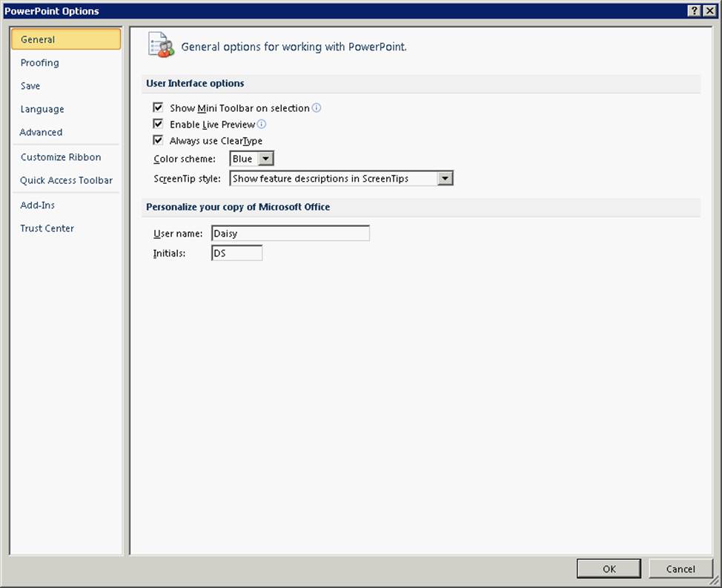This screenshot has width=722, height=588.
Task: Click the Color scheme label
Action: tap(185, 159)
